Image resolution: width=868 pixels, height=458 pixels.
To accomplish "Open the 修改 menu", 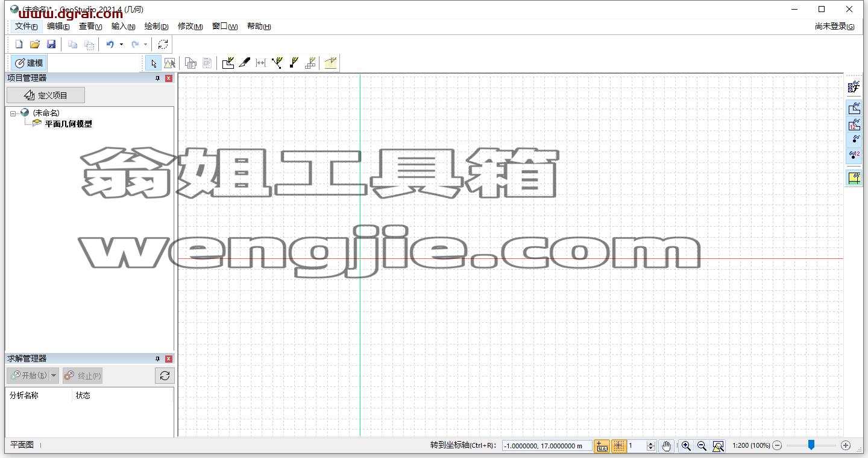I will point(190,27).
